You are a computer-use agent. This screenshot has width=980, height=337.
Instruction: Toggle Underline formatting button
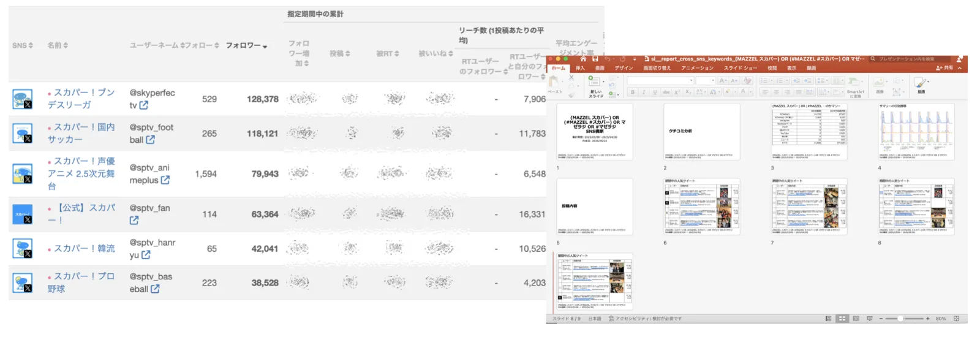point(655,92)
